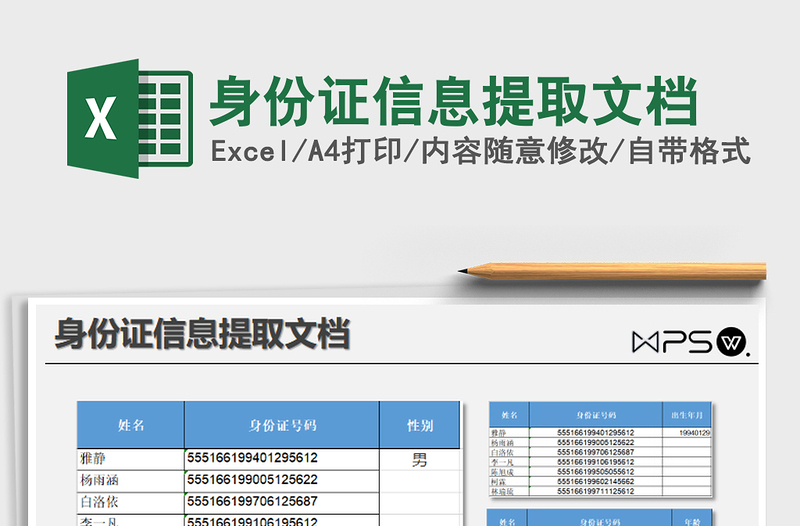800x526 pixels.
Task: Select the cell containing name 杨雨涵
Action: tap(131, 481)
